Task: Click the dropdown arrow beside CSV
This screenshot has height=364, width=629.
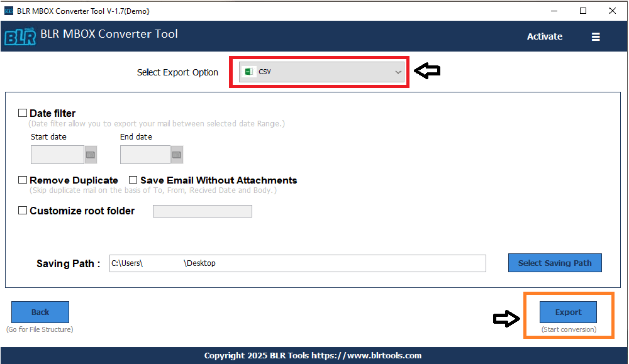Action: tap(398, 72)
